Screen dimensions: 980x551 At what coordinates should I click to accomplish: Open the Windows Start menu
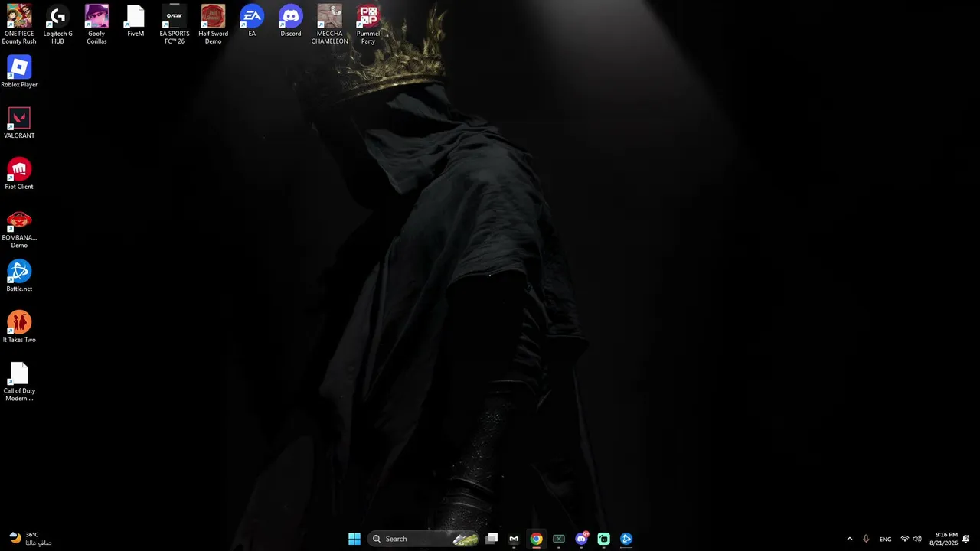click(354, 539)
